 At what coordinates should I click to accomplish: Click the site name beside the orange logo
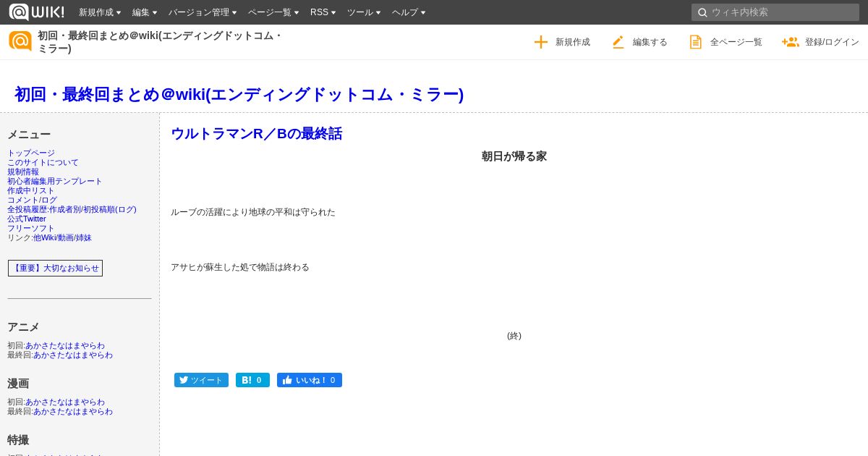coord(160,42)
